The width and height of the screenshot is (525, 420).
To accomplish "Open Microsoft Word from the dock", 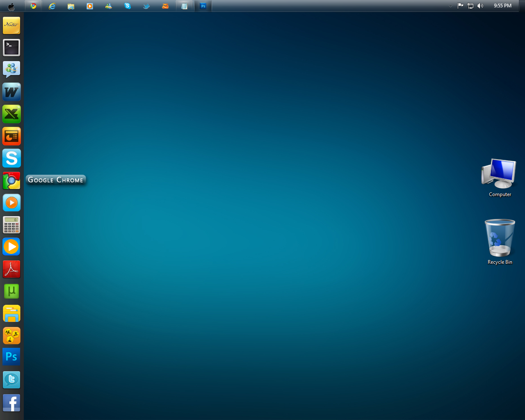I will (x=11, y=92).
